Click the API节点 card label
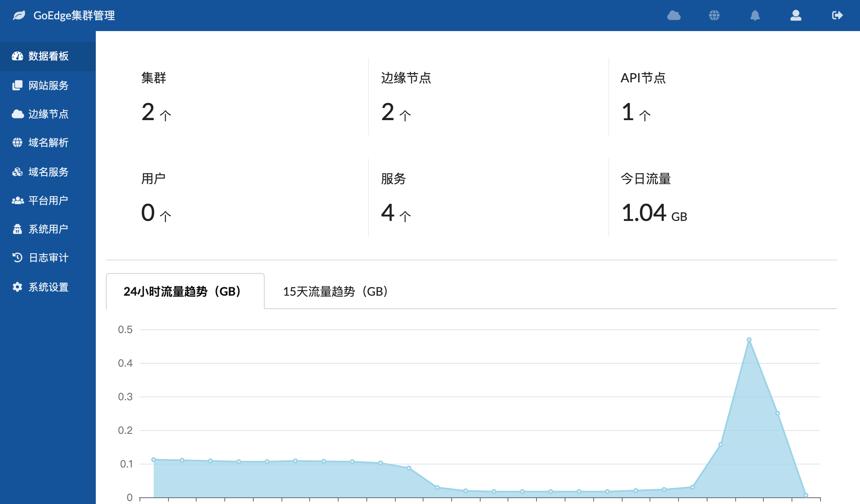Image resolution: width=860 pixels, height=504 pixels. click(643, 78)
